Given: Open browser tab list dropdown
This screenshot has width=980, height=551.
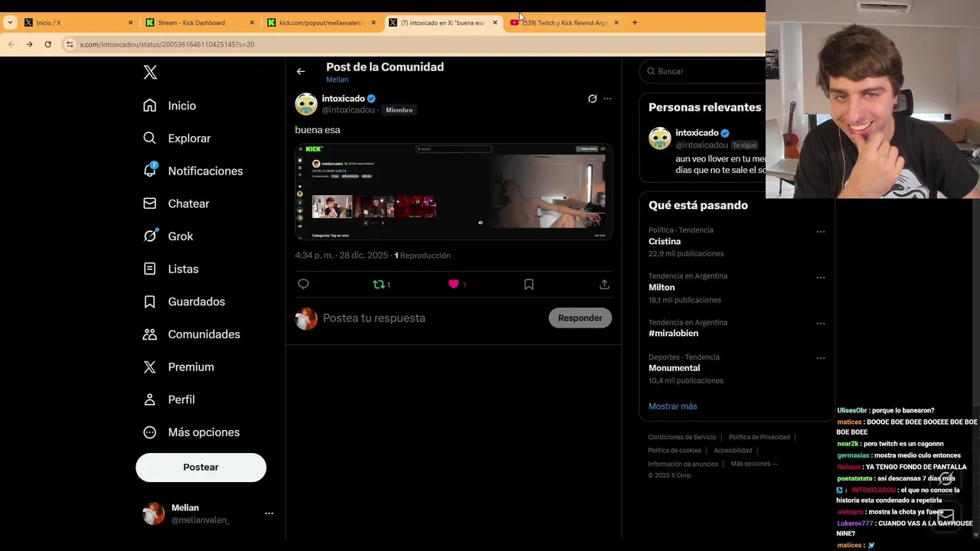Looking at the screenshot, I should click(10, 22).
